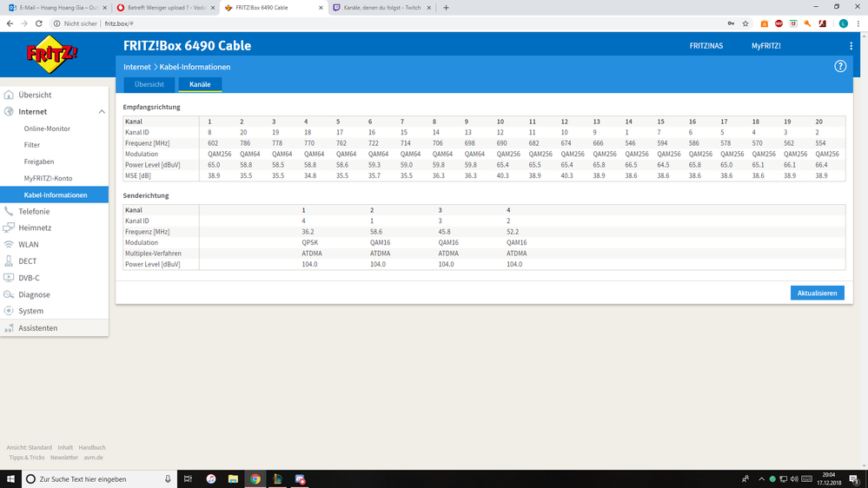Open Tipps & Tricks footer link
The height and width of the screenshot is (488, 868).
pos(27,458)
